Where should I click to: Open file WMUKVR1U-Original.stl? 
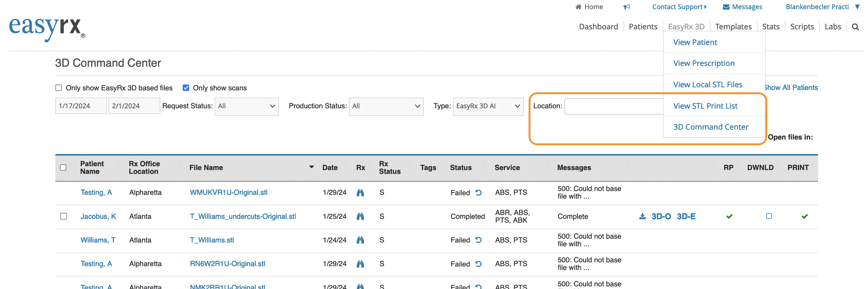[228, 193]
